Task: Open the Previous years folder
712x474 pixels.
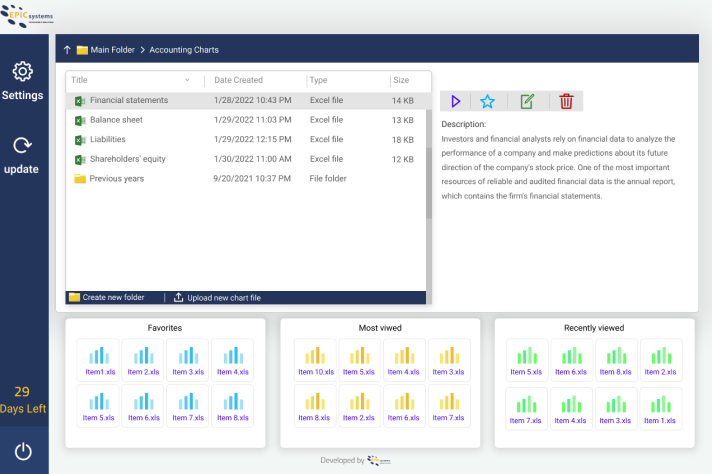Action: (x=116, y=179)
